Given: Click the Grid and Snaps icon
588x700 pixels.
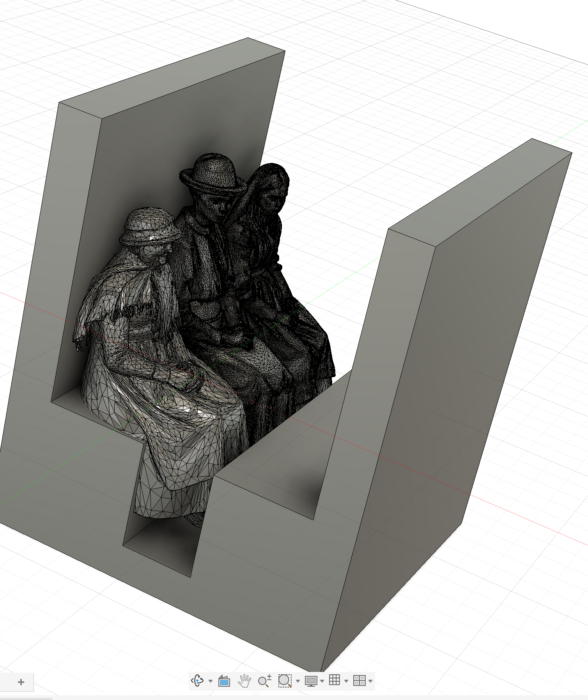Looking at the screenshot, I should coord(335,680).
